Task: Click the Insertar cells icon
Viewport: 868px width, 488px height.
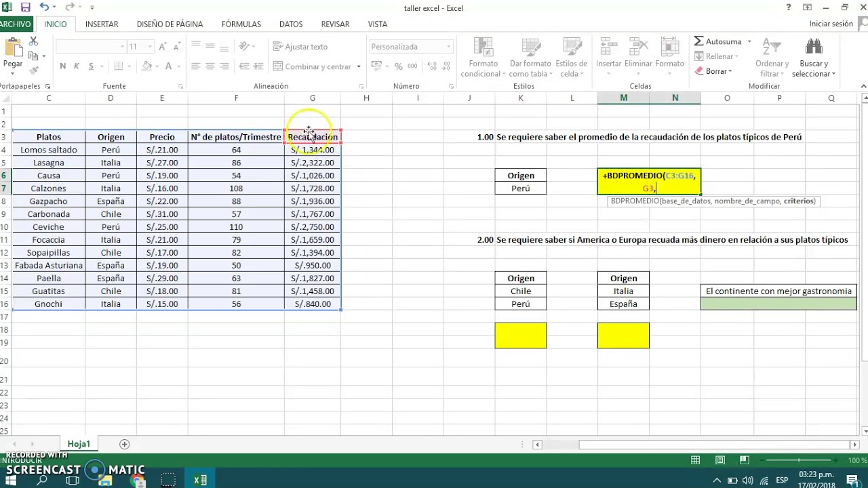Action: (x=608, y=47)
